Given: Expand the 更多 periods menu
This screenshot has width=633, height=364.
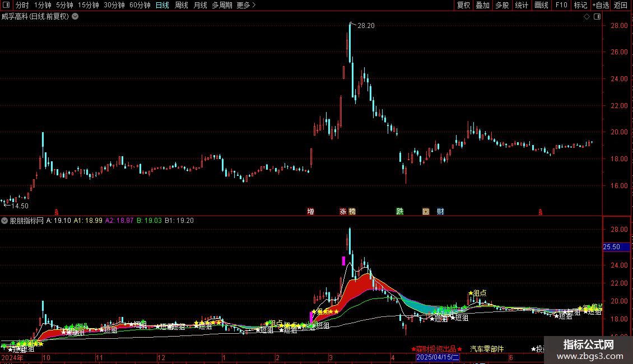Looking at the screenshot, I should [246, 5].
